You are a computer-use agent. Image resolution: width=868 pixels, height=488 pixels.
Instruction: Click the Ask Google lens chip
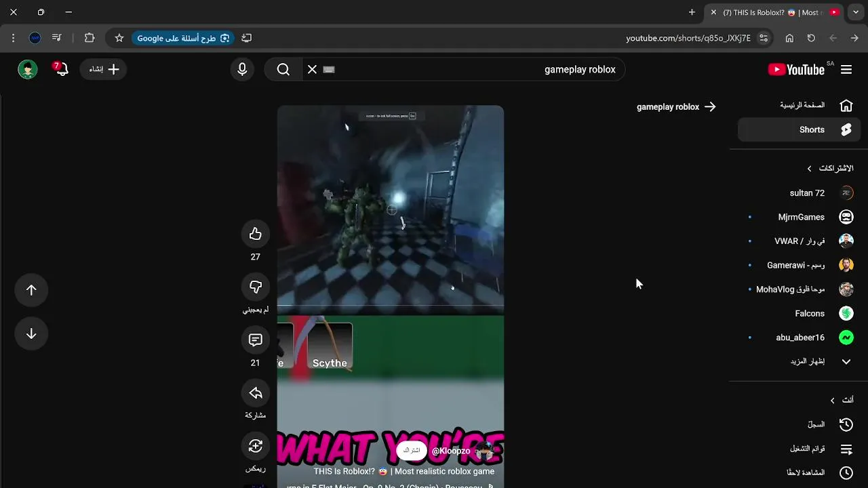tap(183, 38)
